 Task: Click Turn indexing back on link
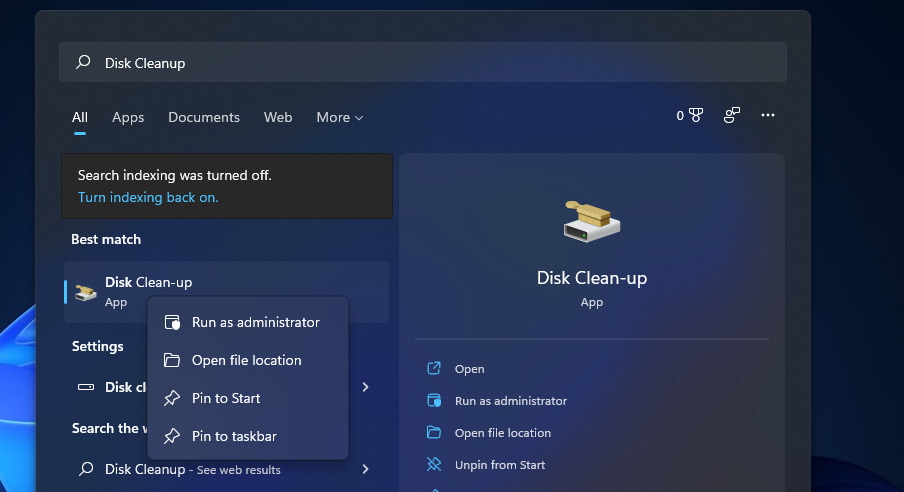pyautogui.click(x=148, y=197)
